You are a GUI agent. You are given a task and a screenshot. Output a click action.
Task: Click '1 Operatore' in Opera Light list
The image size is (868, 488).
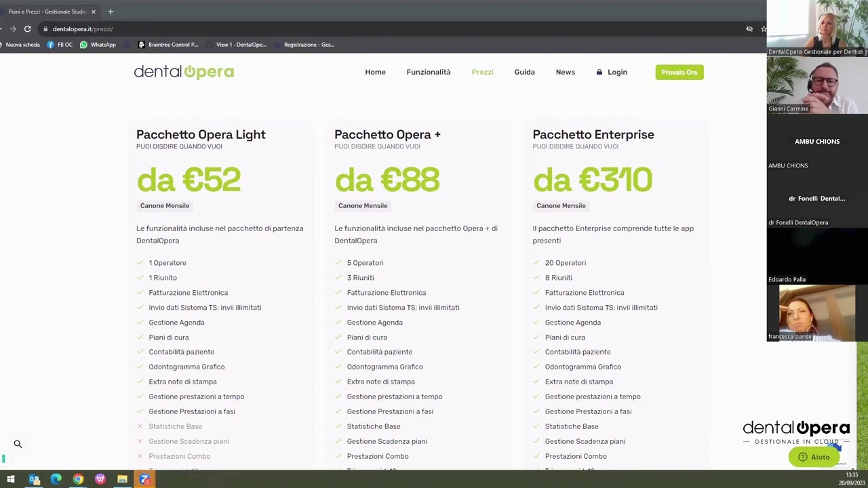click(x=167, y=263)
